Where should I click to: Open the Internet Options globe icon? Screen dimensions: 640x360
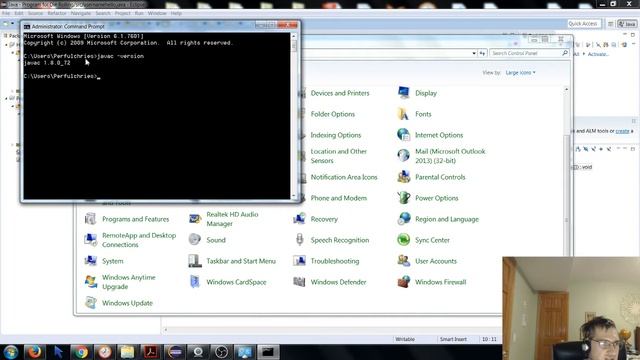pyautogui.click(x=404, y=135)
